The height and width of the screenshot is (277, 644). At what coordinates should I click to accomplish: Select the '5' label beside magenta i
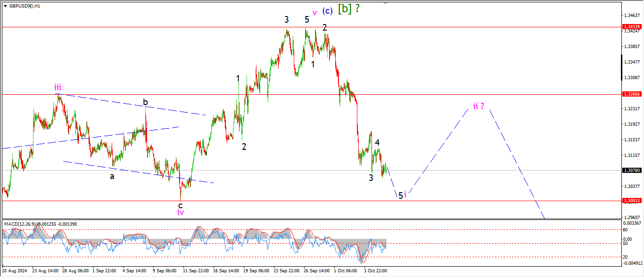pyautogui.click(x=400, y=195)
